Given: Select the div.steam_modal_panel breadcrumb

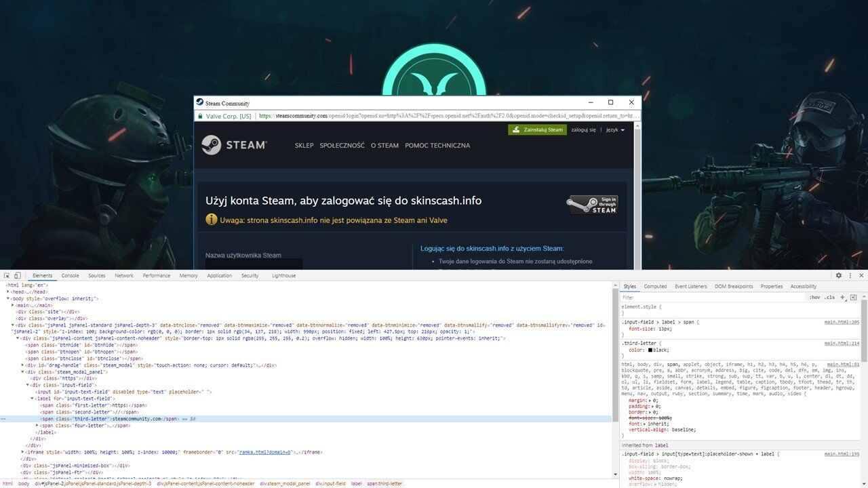Looking at the screenshot, I should point(285,483).
